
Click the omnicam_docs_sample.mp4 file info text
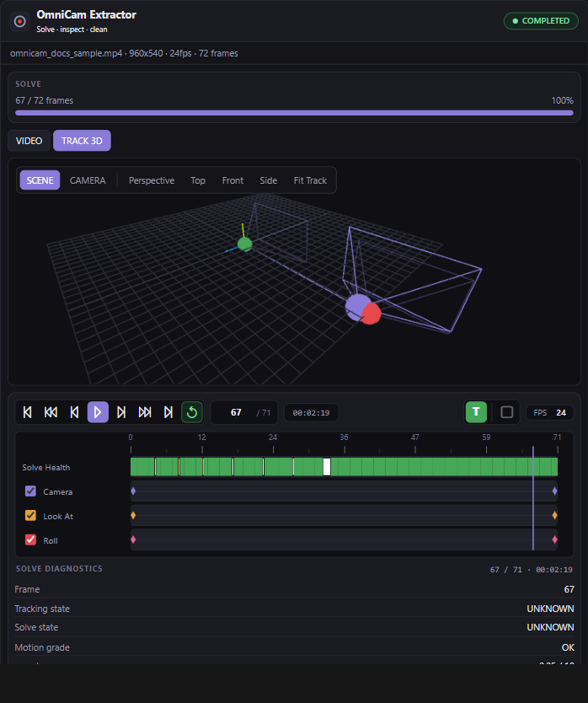[124, 53]
